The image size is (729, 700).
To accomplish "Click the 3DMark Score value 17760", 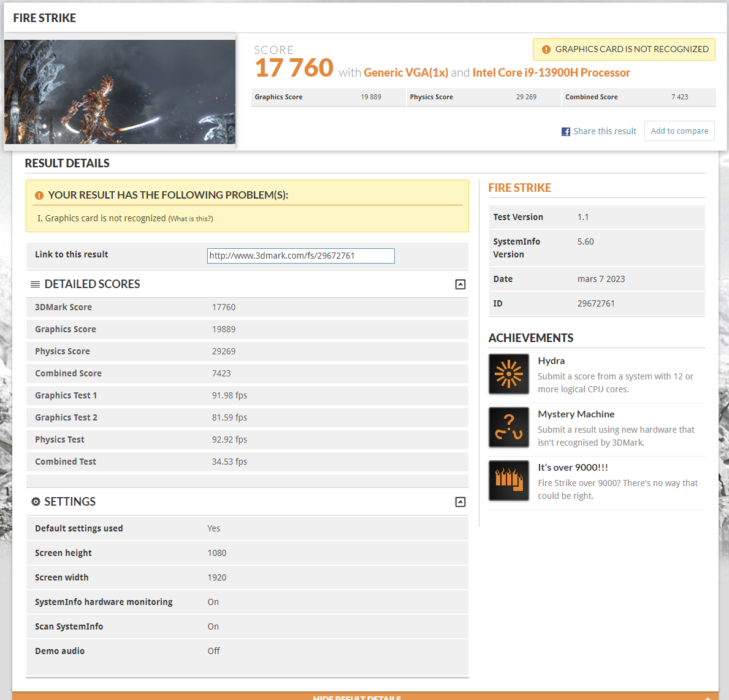I will click(224, 307).
